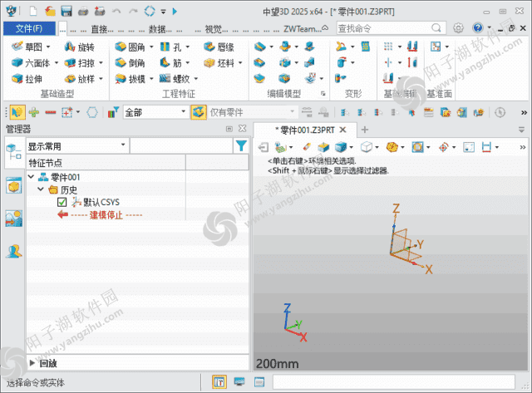Collapse the 零件001 tree node
Image resolution: width=532 pixels, height=393 pixels.
tap(32, 177)
